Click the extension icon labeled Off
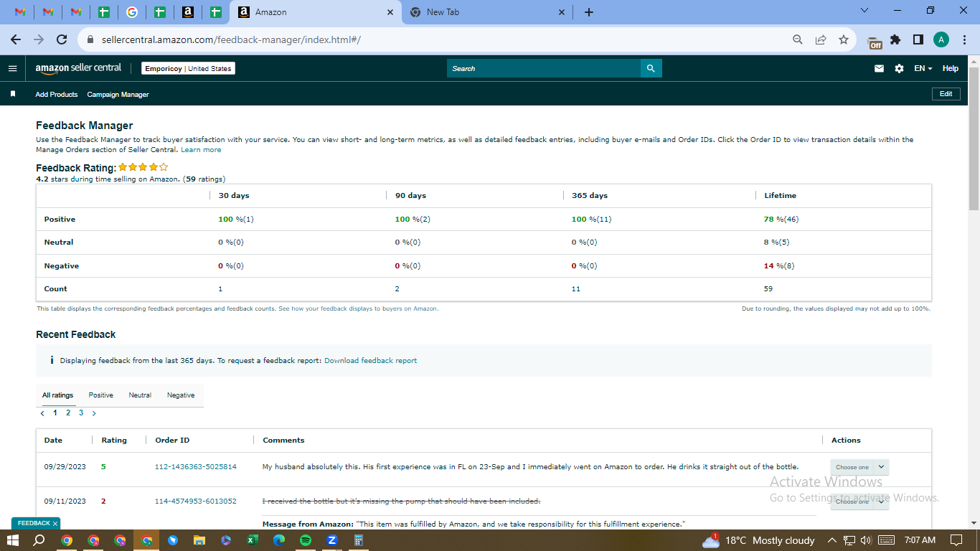The height and width of the screenshot is (551, 980). click(875, 42)
